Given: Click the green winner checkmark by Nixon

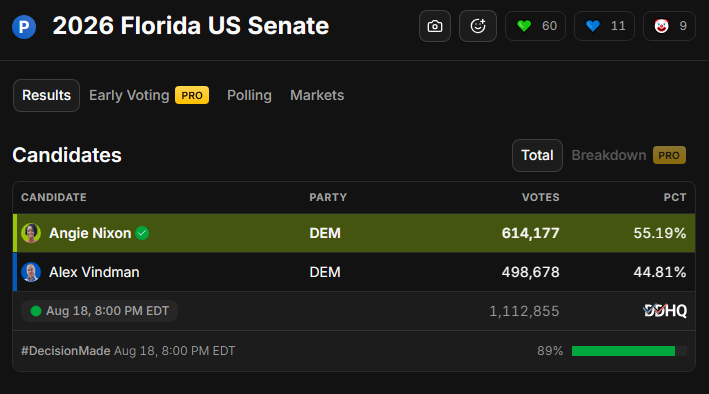Looking at the screenshot, I should coord(142,233).
